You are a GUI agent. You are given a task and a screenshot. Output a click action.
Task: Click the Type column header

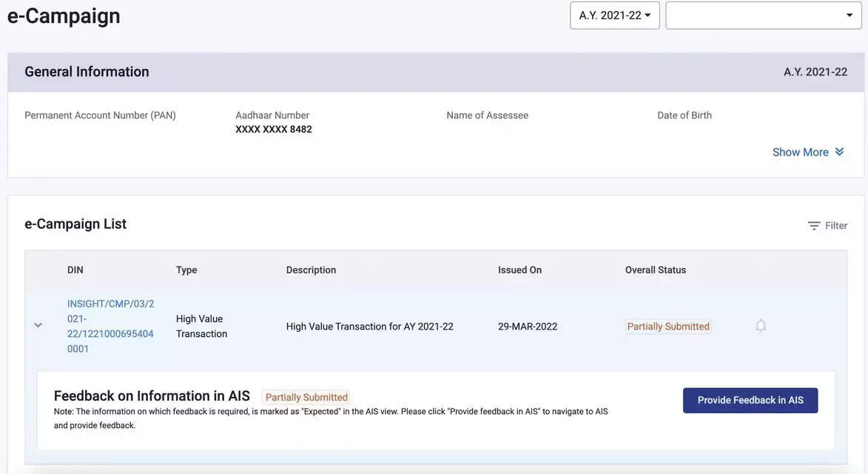[x=186, y=270]
